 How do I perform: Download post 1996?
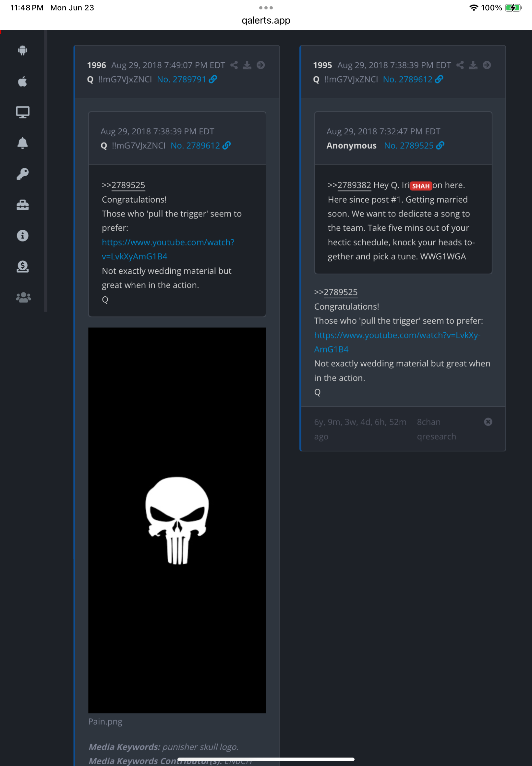pyautogui.click(x=247, y=65)
